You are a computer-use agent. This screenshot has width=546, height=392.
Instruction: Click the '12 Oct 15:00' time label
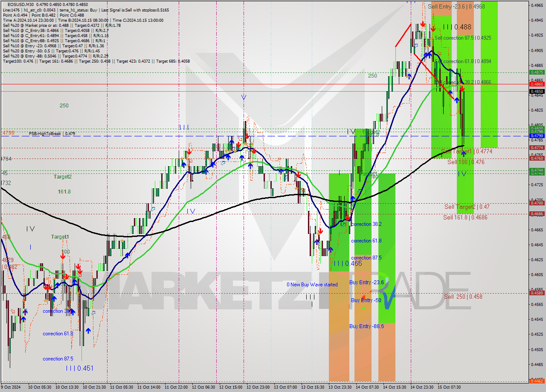[231, 387]
